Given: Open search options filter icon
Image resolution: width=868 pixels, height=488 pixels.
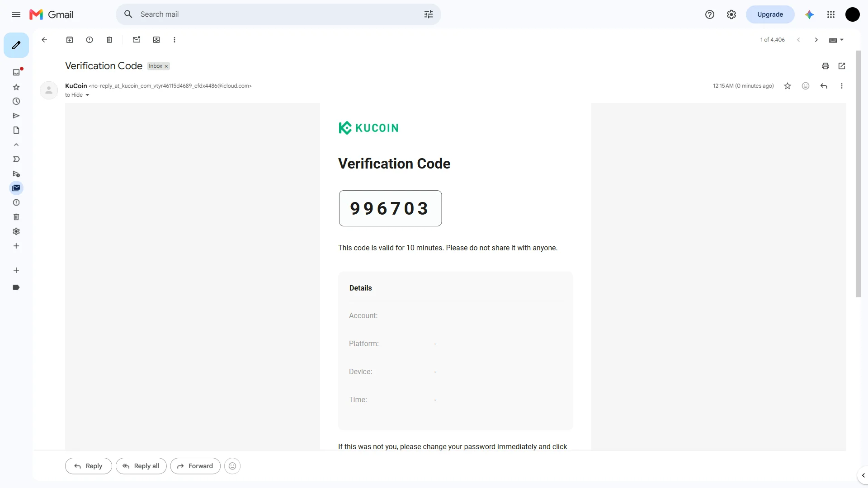Looking at the screenshot, I should click(429, 14).
